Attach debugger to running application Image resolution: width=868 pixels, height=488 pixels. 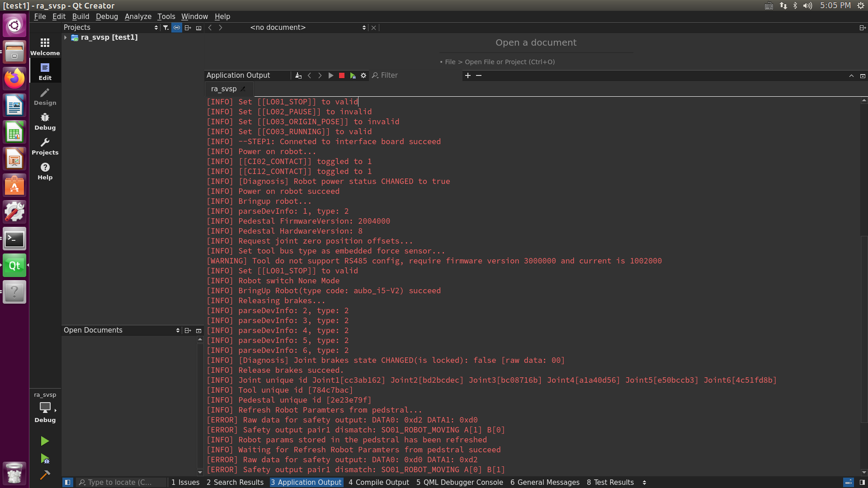[x=353, y=75]
